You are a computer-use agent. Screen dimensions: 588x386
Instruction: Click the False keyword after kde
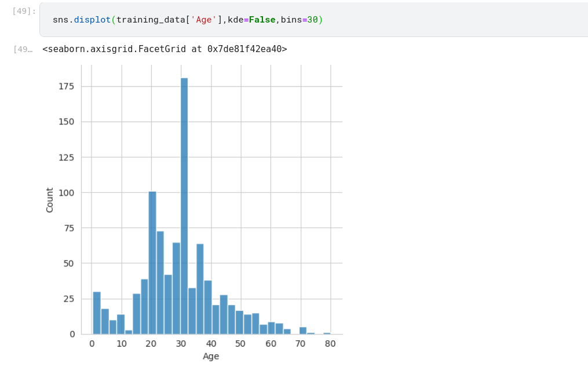tap(262, 20)
